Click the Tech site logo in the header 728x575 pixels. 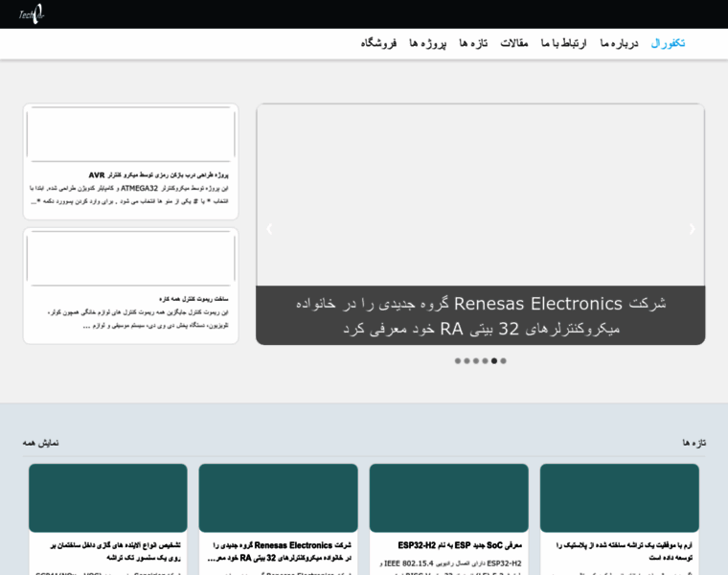click(x=31, y=14)
